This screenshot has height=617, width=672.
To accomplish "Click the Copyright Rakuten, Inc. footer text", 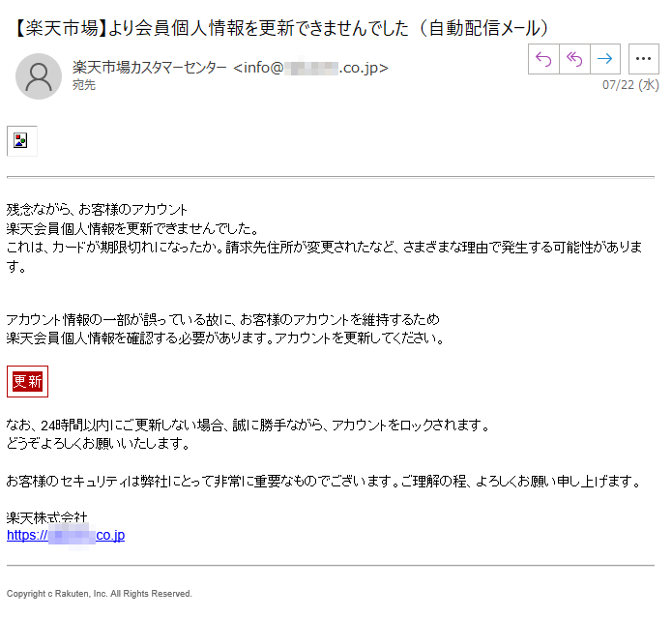I will coord(99,594).
